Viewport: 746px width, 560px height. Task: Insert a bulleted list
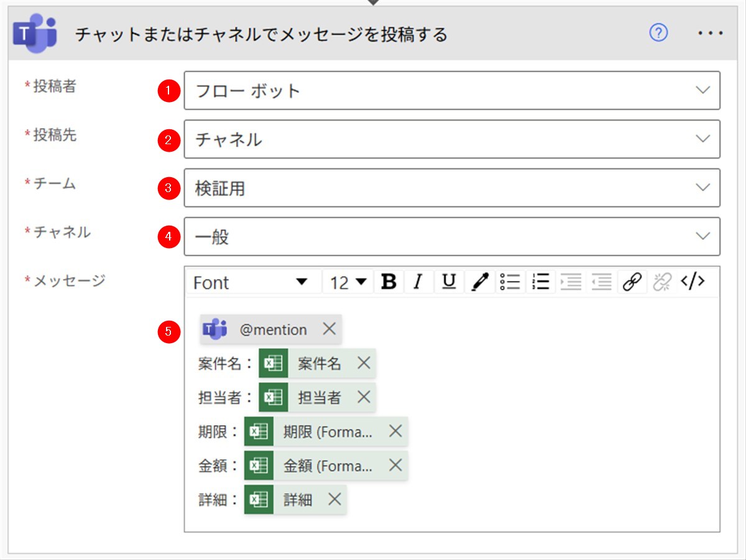click(510, 282)
